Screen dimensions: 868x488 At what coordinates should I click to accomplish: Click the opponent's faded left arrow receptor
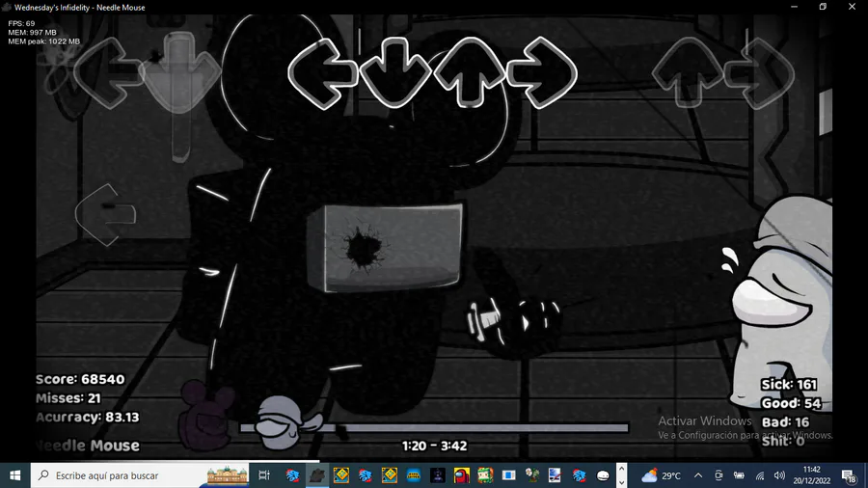(x=107, y=73)
